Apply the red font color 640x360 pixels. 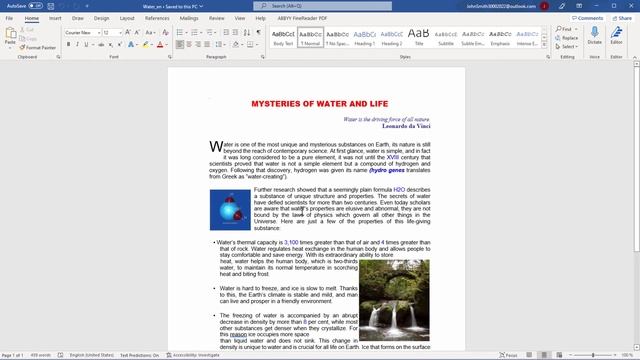pos(160,44)
